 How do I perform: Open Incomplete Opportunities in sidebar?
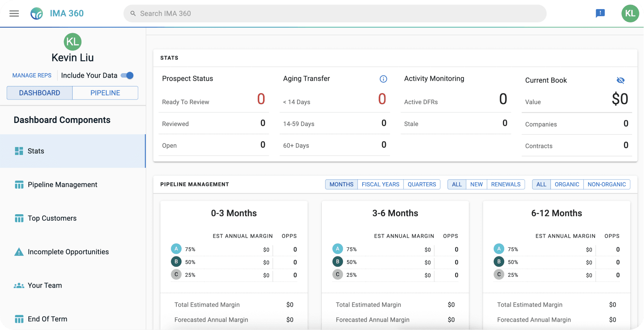pos(73,252)
